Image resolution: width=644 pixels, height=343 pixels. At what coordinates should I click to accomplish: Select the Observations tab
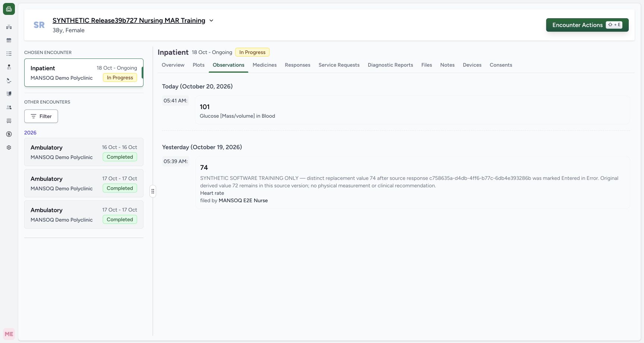228,65
